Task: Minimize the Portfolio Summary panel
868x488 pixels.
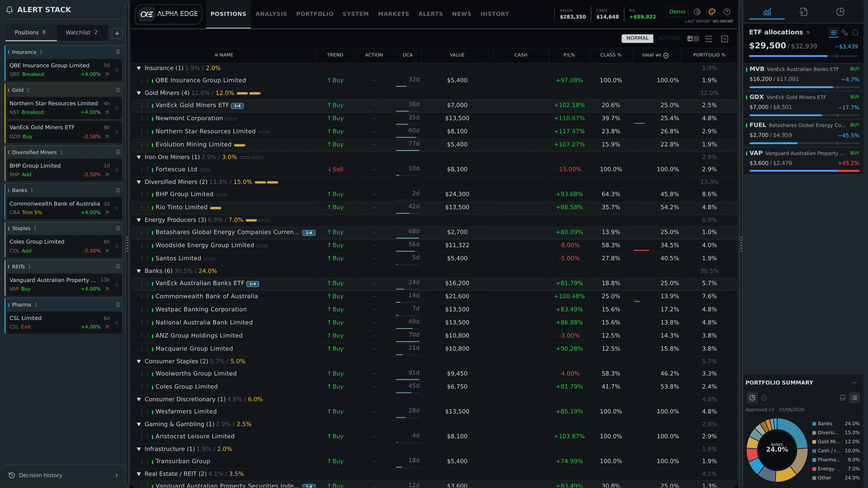Action: coord(854,383)
